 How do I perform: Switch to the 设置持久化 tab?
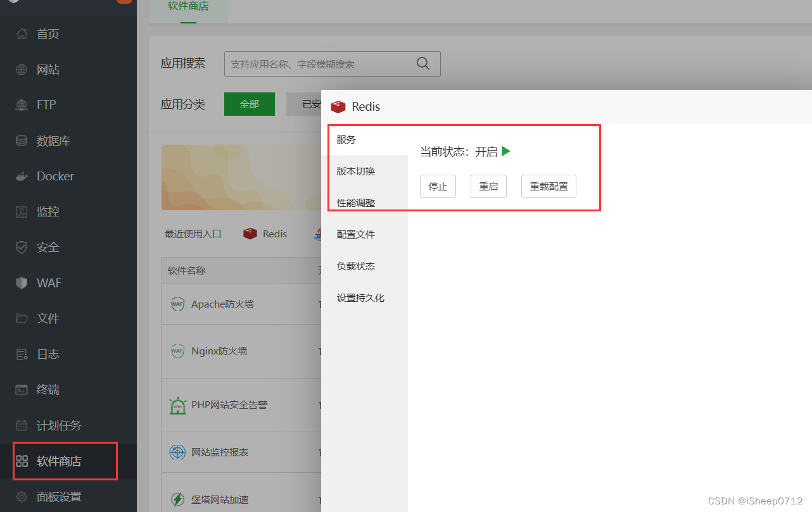(x=364, y=297)
